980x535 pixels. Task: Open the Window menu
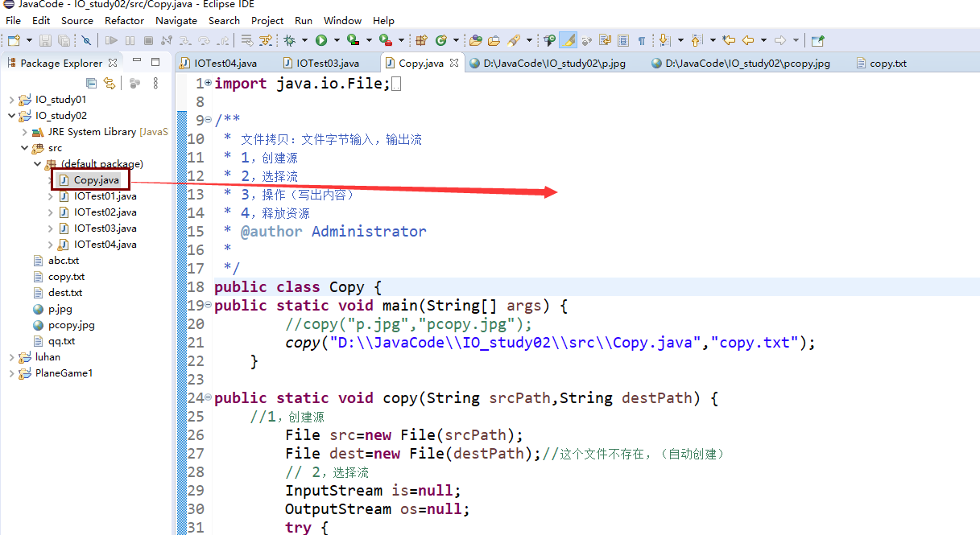coord(342,20)
